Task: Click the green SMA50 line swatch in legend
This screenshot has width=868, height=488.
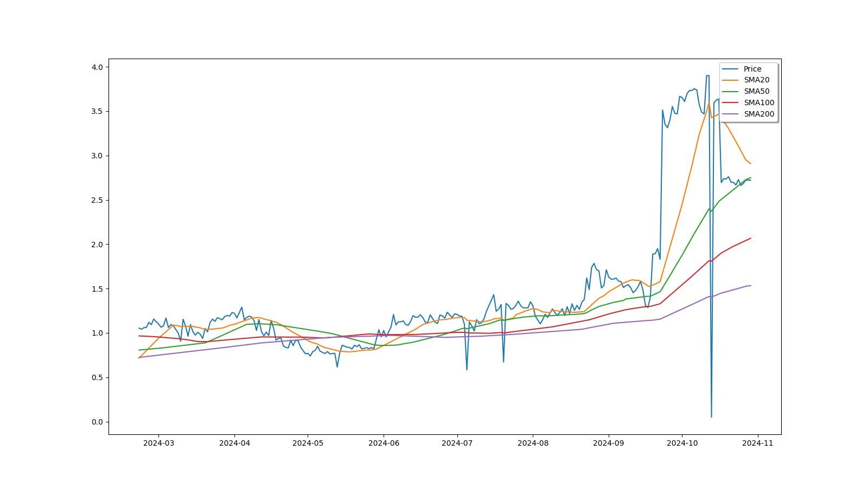Action: [731, 92]
